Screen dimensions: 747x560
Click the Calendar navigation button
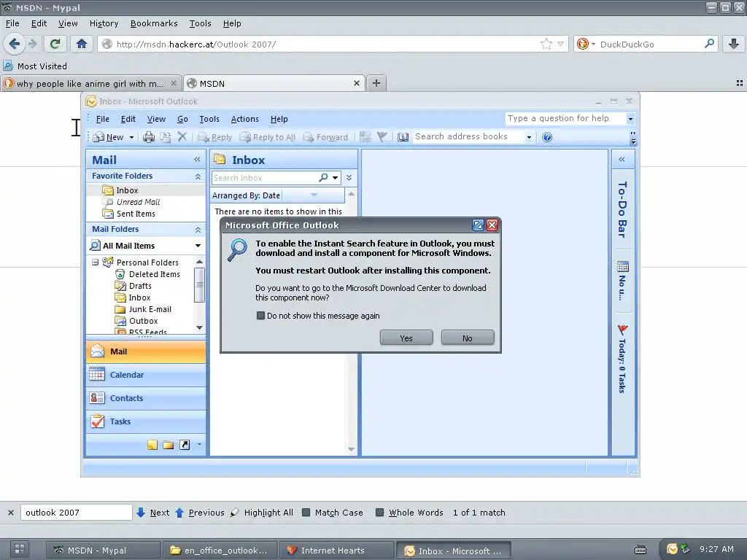[x=146, y=375]
